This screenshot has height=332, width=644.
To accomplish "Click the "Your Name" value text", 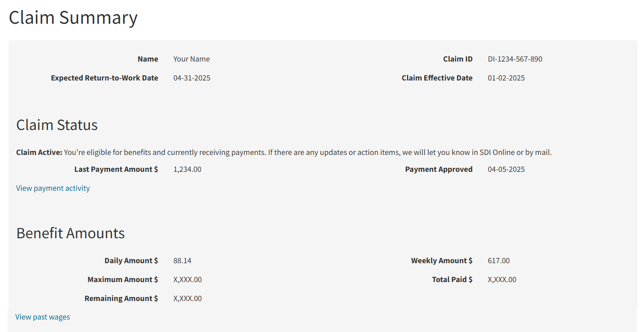I will 192,59.
